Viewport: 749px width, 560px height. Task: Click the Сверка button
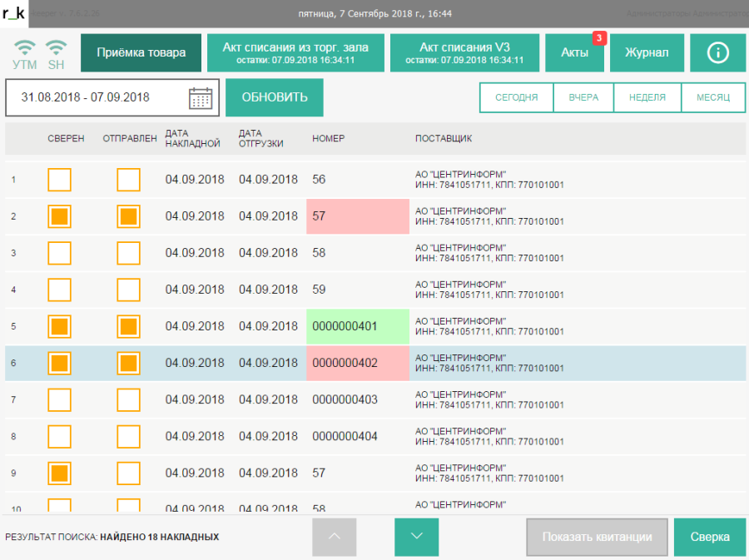710,537
